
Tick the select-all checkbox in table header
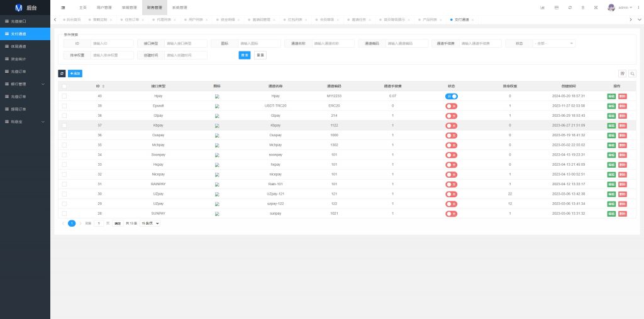[x=64, y=87]
